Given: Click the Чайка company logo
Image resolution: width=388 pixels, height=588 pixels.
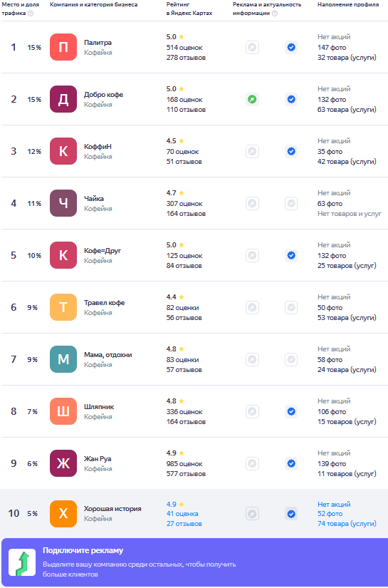Looking at the screenshot, I should 63,203.
